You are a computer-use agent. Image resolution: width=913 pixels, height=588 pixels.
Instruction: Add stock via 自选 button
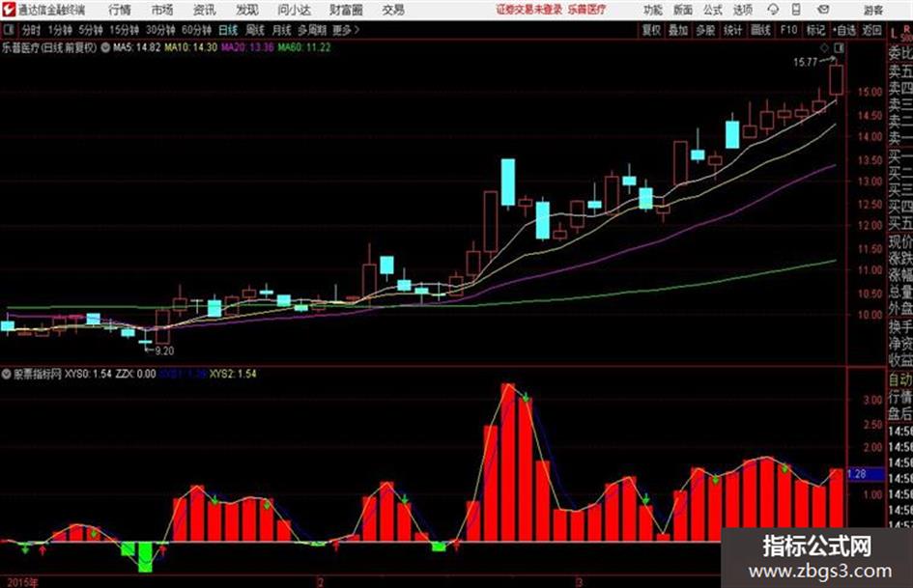click(x=844, y=30)
